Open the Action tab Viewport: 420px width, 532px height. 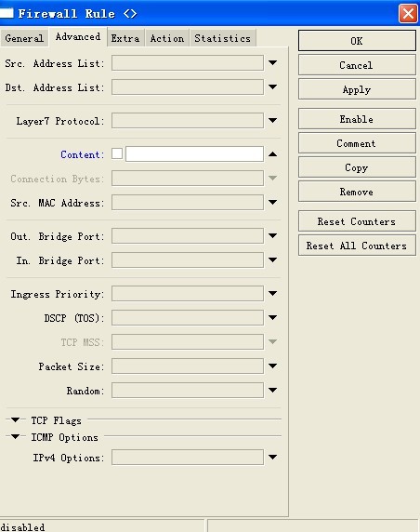pos(167,38)
